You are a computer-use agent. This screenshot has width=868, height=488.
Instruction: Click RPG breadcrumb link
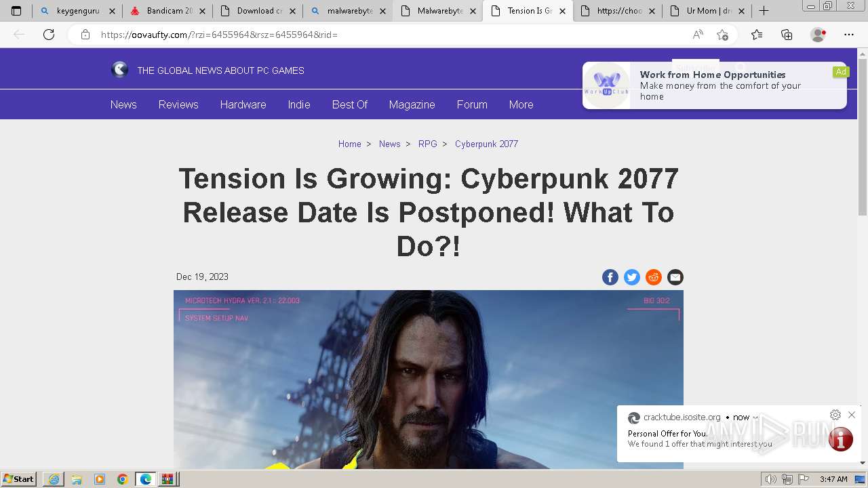(427, 144)
